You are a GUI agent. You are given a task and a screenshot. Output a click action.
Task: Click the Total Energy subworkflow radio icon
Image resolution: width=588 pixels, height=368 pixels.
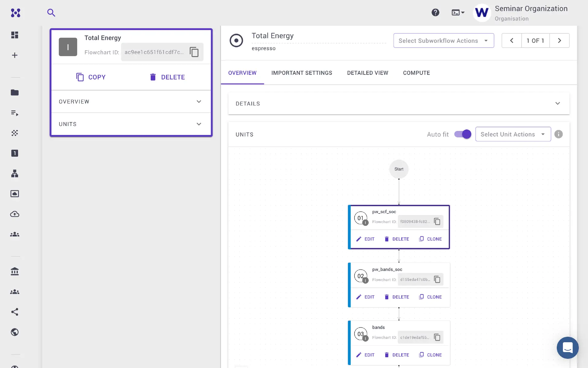236,40
